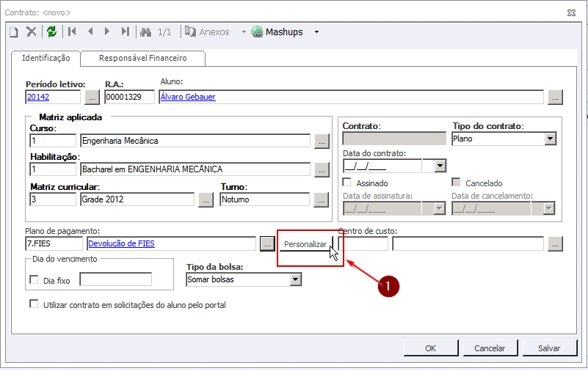Go to the next record arrow
Screen dimensions: 588x371
click(107, 32)
